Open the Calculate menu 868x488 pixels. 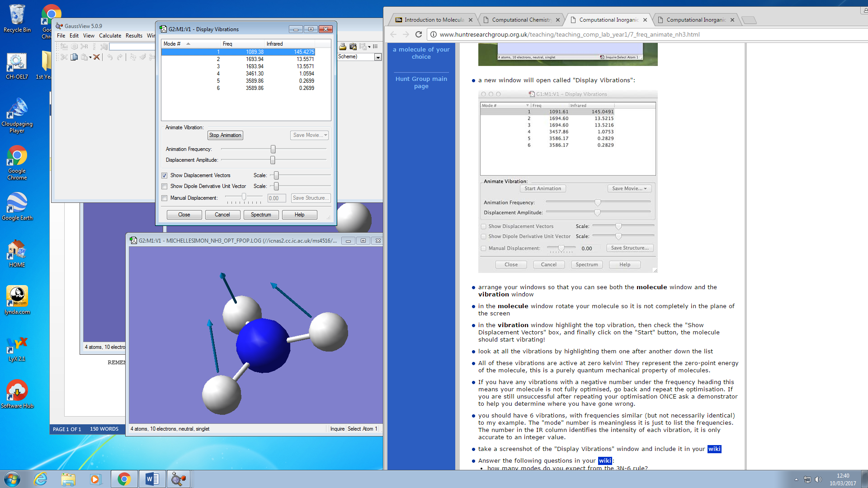(110, 36)
